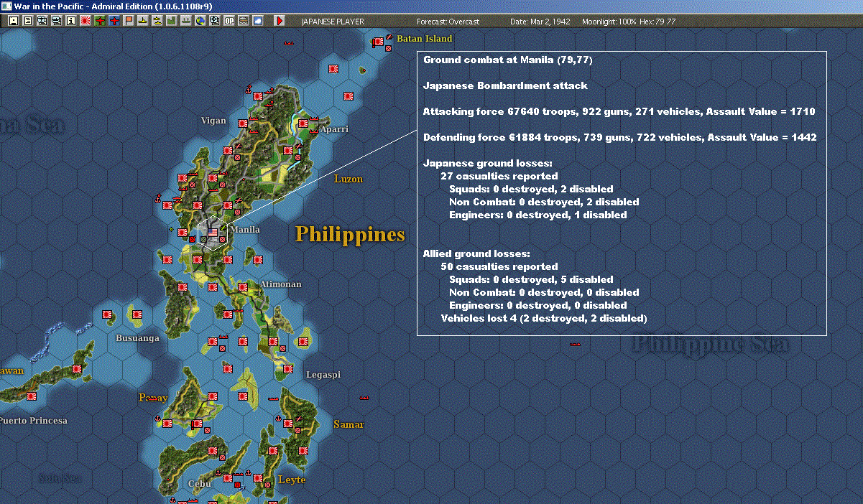Click the 'Vehicles lost 4' line
This screenshot has height=504, width=863.
(x=544, y=318)
